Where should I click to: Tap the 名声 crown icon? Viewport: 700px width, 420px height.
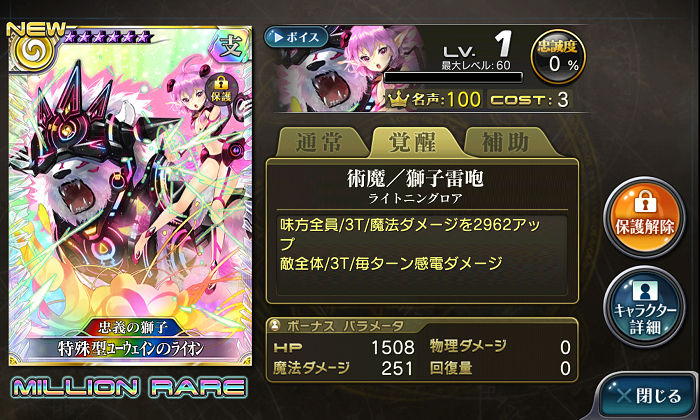click(x=398, y=99)
